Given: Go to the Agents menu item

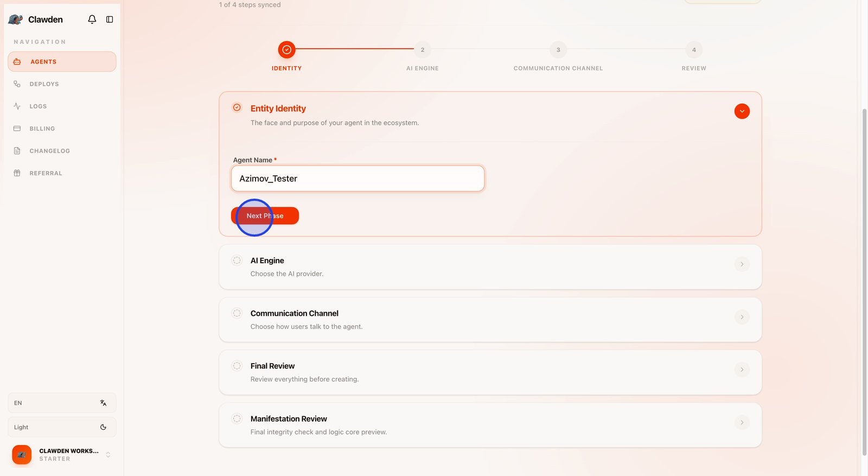Looking at the screenshot, I should (62, 62).
